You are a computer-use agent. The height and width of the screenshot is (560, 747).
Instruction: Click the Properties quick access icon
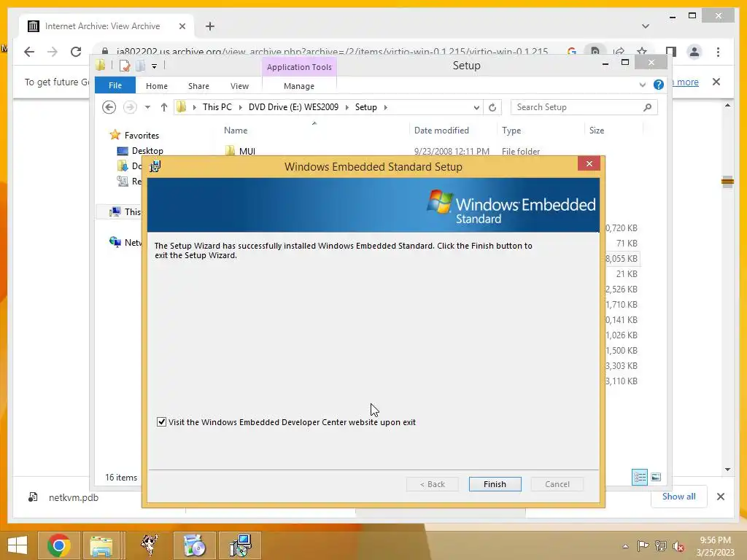point(125,66)
